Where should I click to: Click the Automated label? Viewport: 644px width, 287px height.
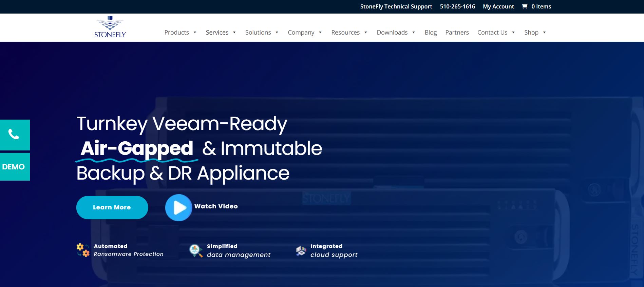(x=111, y=246)
